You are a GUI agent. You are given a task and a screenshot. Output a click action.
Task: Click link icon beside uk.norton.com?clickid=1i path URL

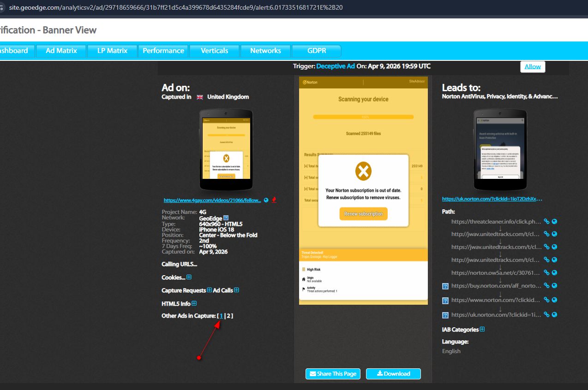point(546,315)
